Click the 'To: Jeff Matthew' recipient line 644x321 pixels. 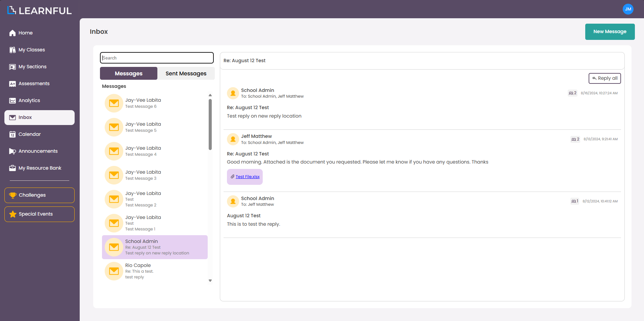[257, 204]
